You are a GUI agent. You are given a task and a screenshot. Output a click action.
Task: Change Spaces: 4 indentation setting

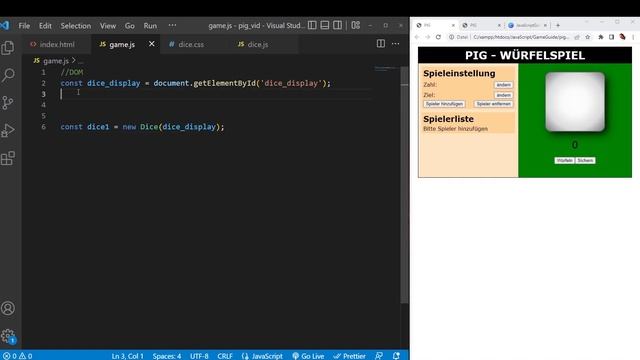[x=167, y=356]
